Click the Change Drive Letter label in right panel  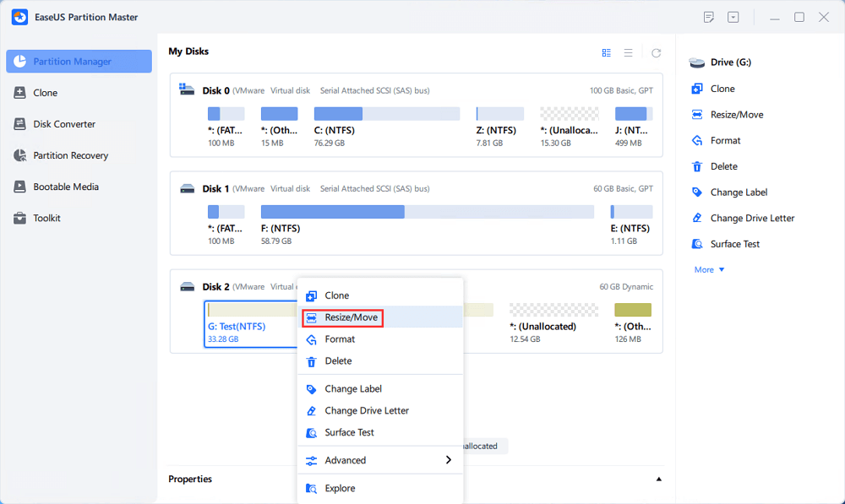coord(752,218)
